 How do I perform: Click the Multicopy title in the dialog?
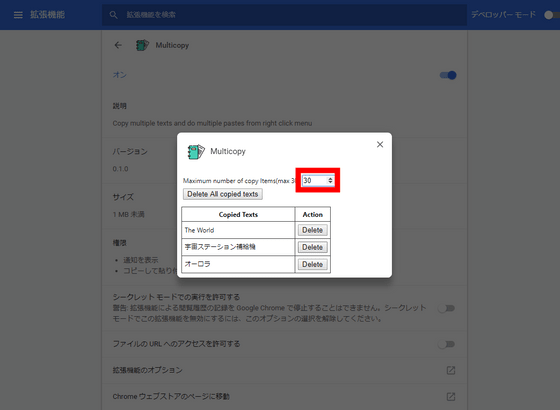click(228, 151)
